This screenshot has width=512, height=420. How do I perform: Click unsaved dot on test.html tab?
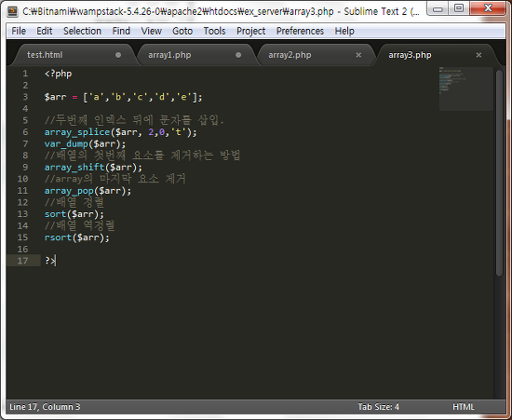click(118, 55)
